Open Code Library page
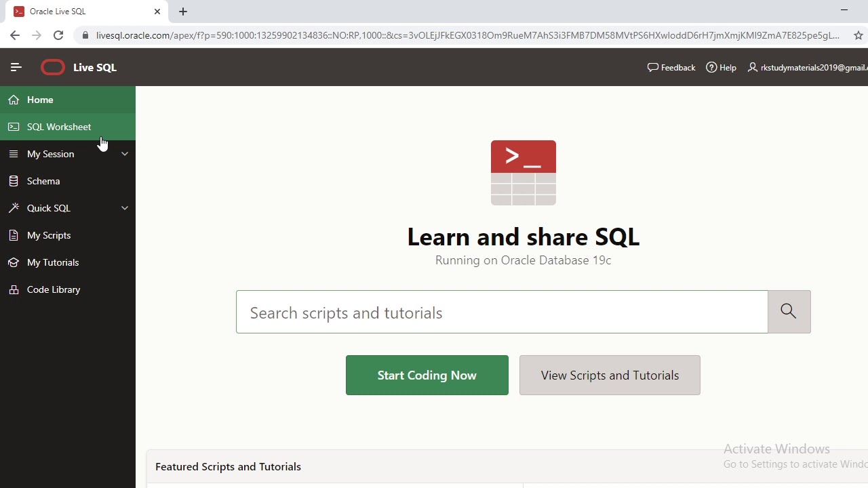This screenshot has width=868, height=488. (x=68, y=289)
